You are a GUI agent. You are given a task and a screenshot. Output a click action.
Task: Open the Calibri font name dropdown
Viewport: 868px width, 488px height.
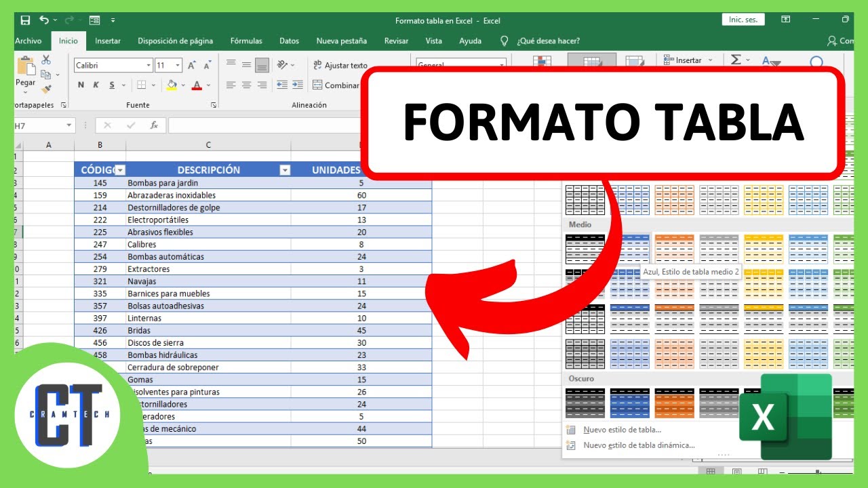coord(149,66)
